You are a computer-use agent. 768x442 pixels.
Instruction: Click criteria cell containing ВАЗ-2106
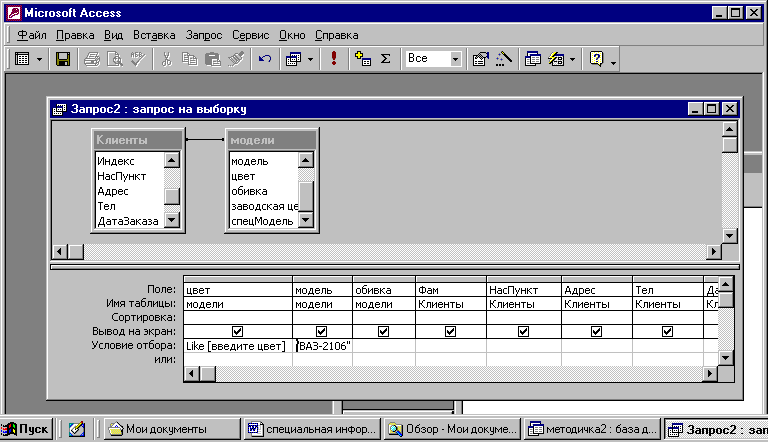click(x=322, y=346)
